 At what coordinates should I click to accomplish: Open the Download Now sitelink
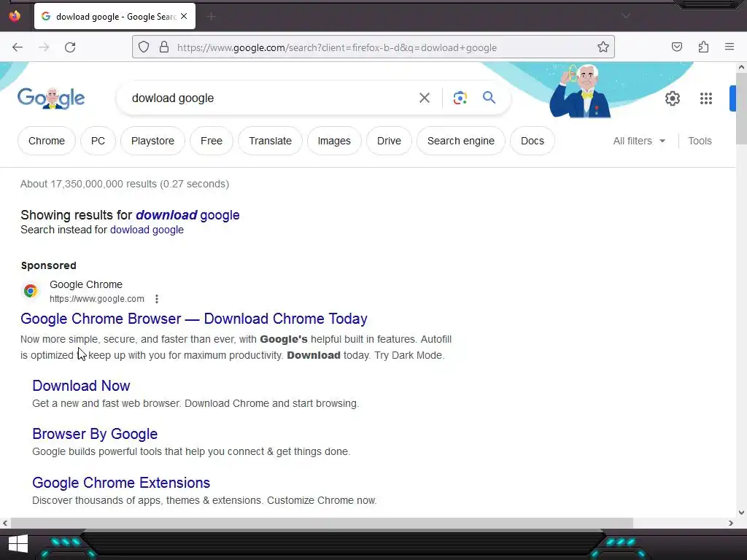click(x=81, y=386)
